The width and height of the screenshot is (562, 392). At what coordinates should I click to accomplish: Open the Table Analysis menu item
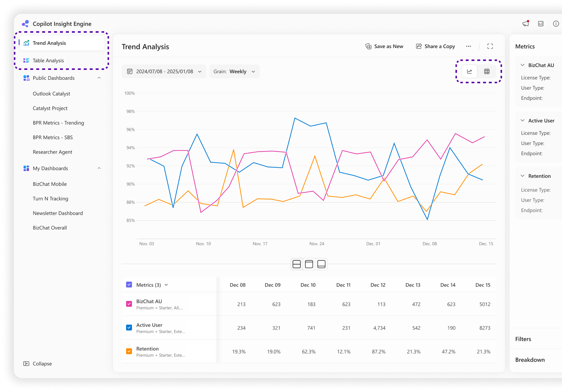point(48,60)
